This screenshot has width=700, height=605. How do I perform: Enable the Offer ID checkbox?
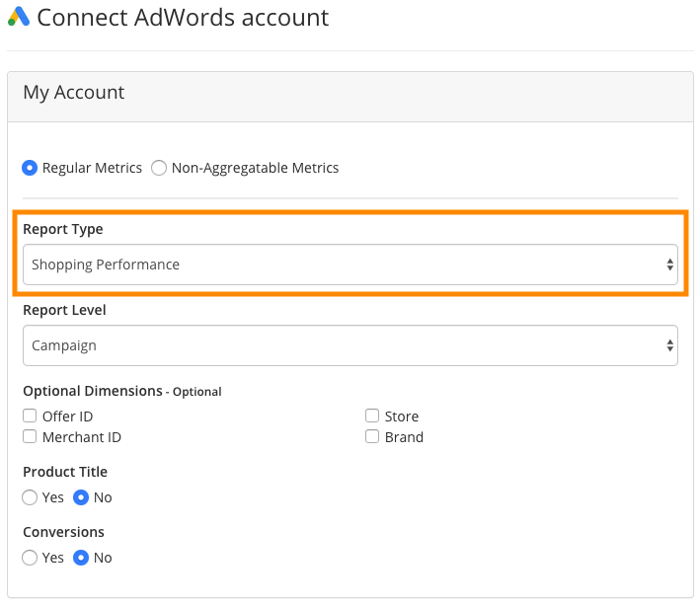[x=30, y=416]
